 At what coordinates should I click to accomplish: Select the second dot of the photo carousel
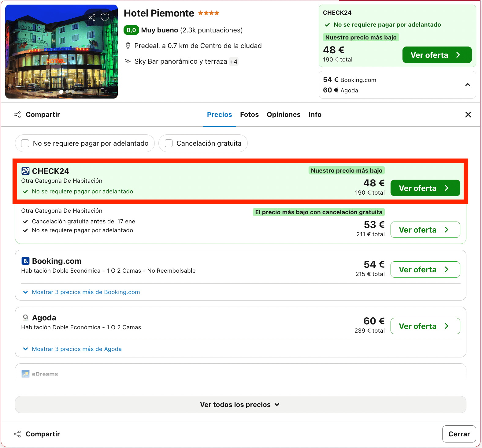67,91
